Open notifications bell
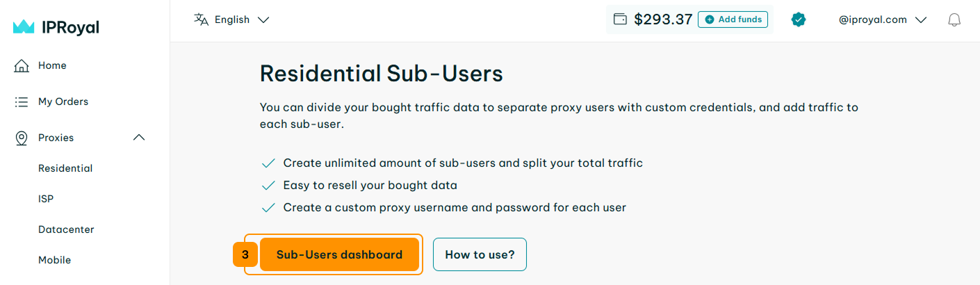This screenshot has width=980, height=285. [954, 20]
